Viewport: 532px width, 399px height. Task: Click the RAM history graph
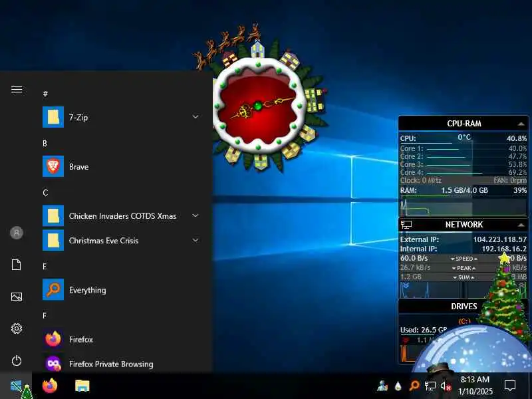(464, 207)
